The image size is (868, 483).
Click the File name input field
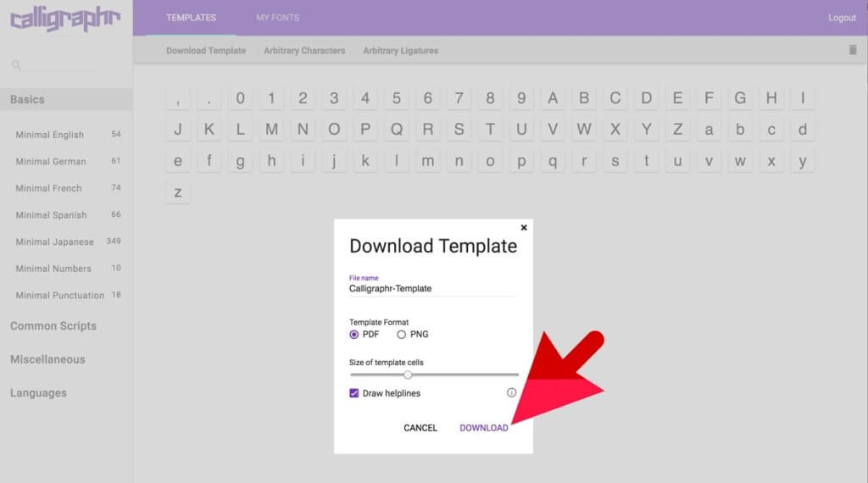click(x=433, y=288)
